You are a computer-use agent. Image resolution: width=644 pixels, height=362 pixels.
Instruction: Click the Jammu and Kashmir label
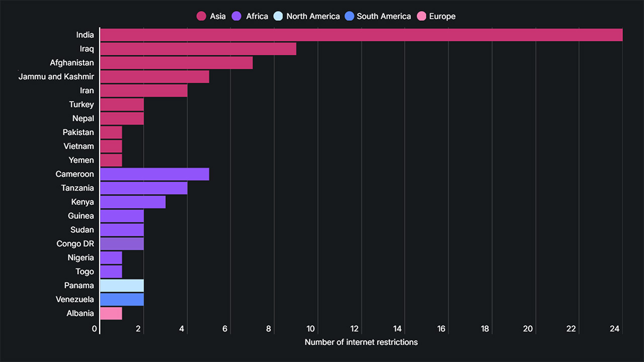56,76
